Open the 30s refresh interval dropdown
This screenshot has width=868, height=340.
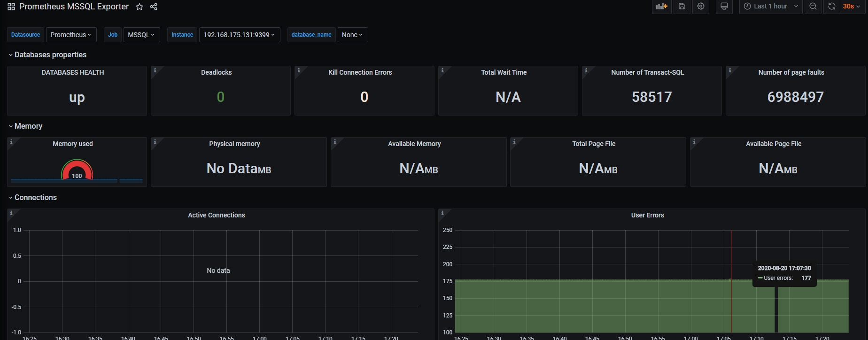click(852, 6)
